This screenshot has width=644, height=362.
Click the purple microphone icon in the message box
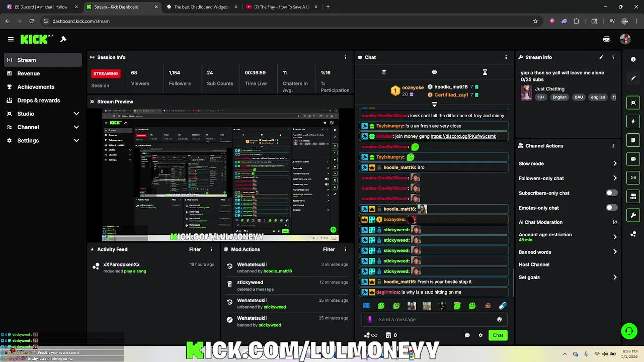(370, 319)
